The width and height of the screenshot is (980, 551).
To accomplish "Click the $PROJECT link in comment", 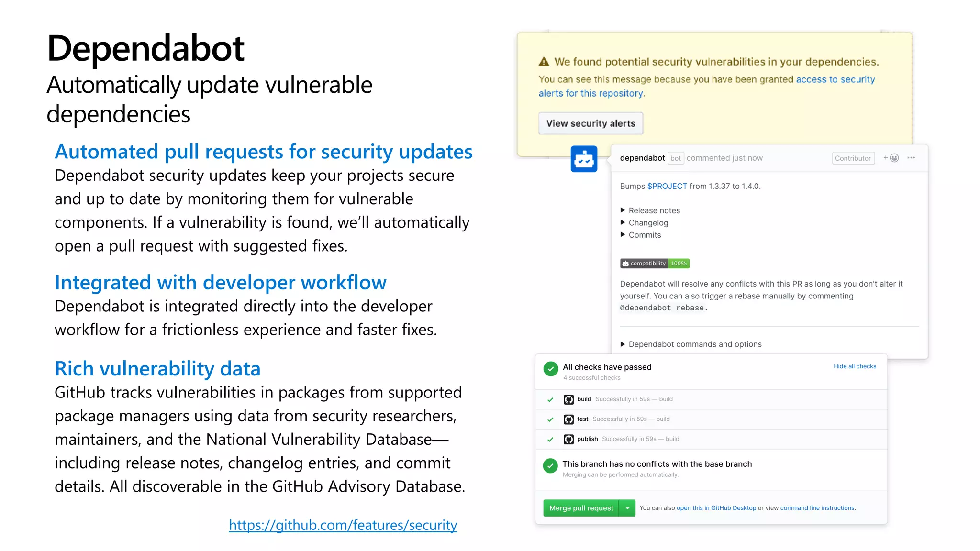I will pyautogui.click(x=667, y=186).
